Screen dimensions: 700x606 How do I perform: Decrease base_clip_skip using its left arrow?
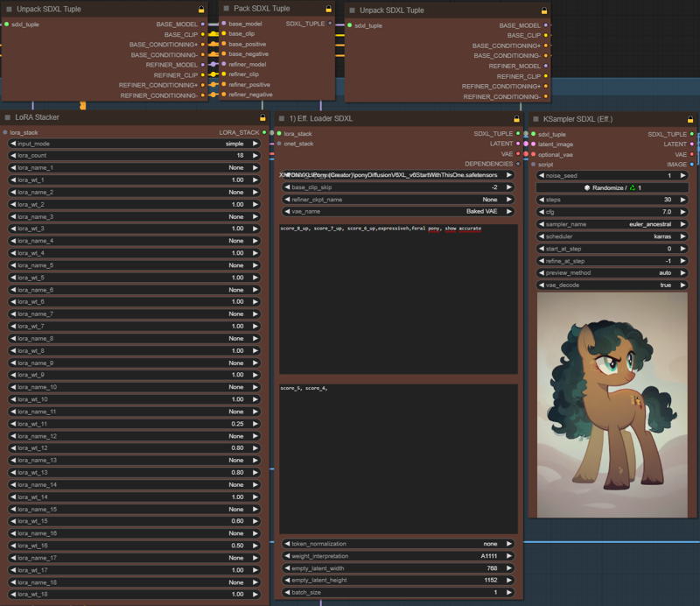click(288, 187)
